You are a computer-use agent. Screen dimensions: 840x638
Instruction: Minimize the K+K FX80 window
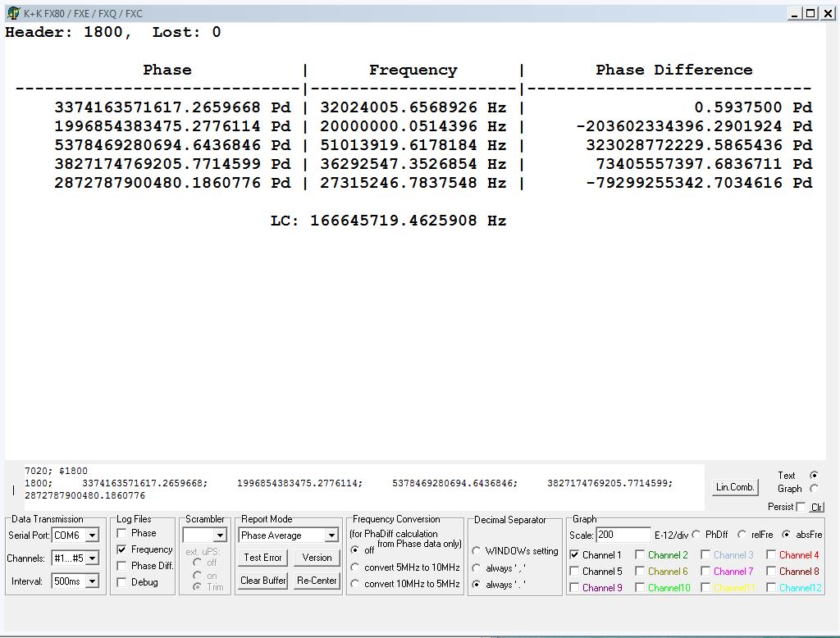click(795, 13)
